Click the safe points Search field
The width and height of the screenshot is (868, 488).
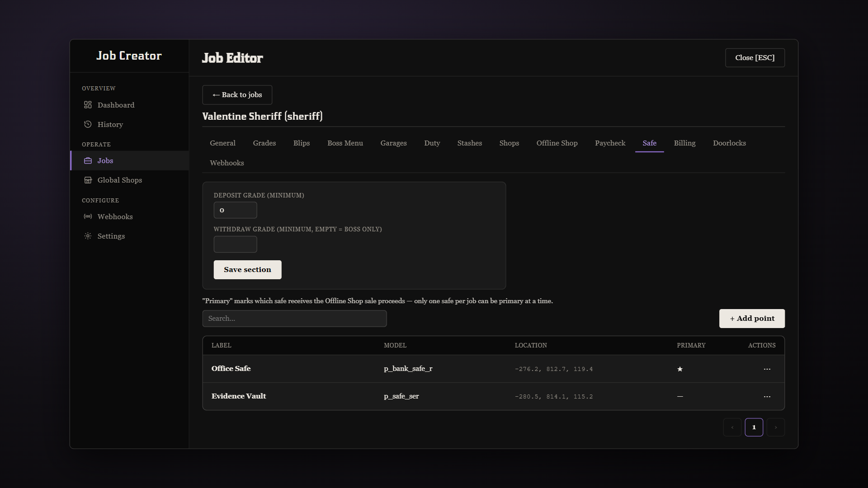294,319
